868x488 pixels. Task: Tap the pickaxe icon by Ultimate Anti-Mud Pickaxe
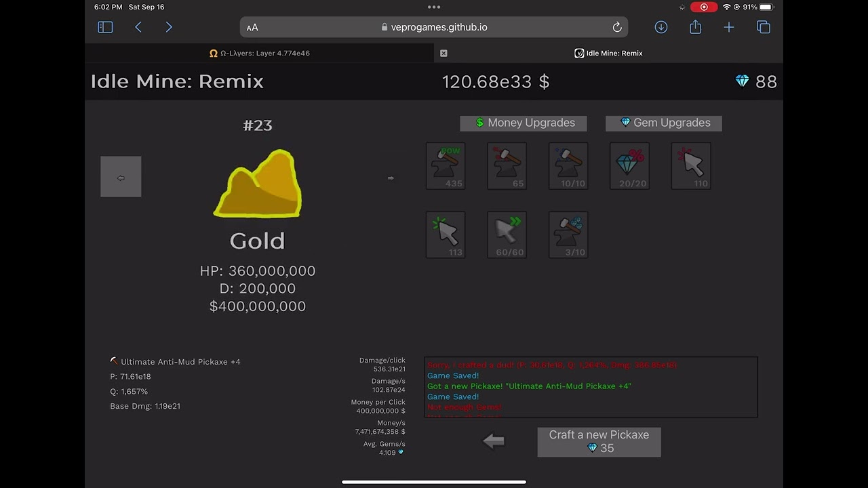pos(114,361)
